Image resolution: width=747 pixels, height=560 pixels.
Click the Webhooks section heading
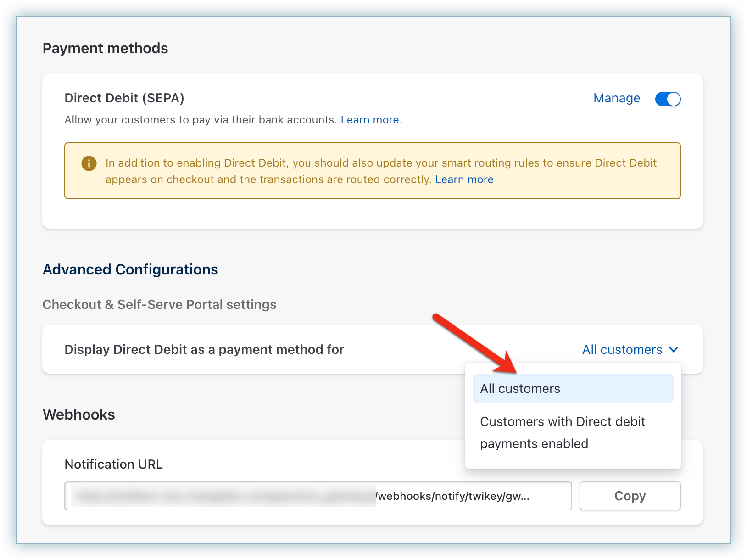tap(79, 414)
